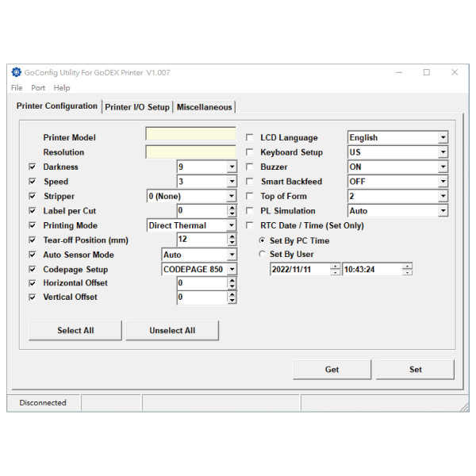476x476 pixels.
Task: Click the Select All button
Action: coord(75,330)
